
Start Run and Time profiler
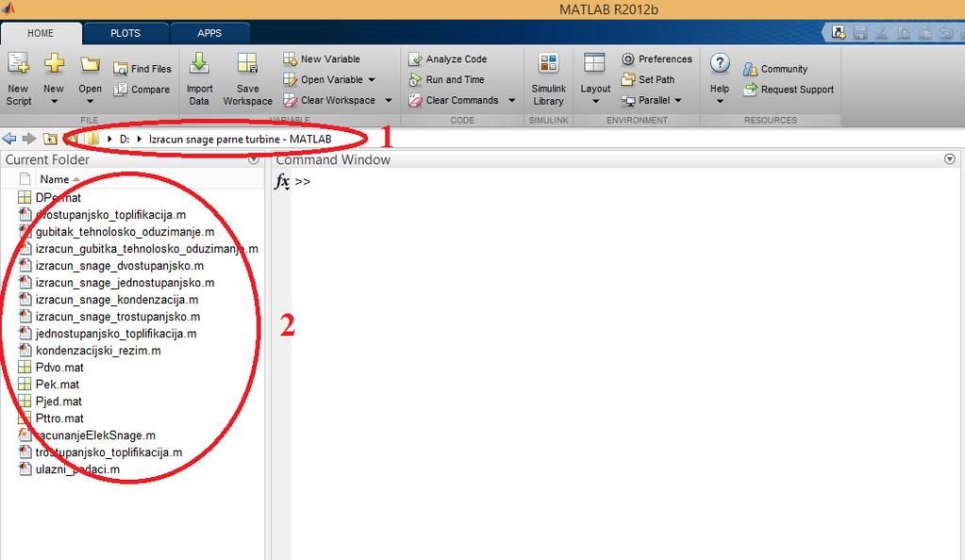[447, 79]
